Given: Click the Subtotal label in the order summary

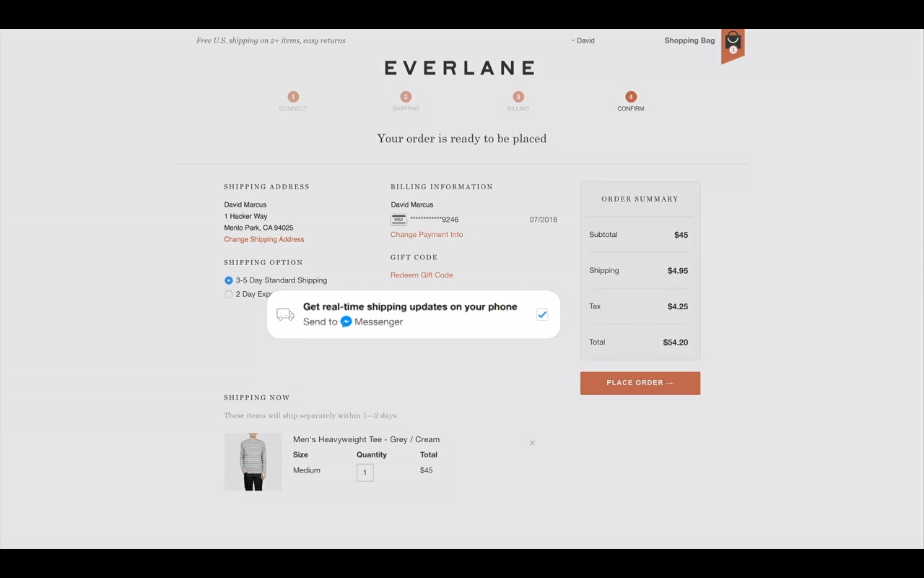Looking at the screenshot, I should pos(603,235).
